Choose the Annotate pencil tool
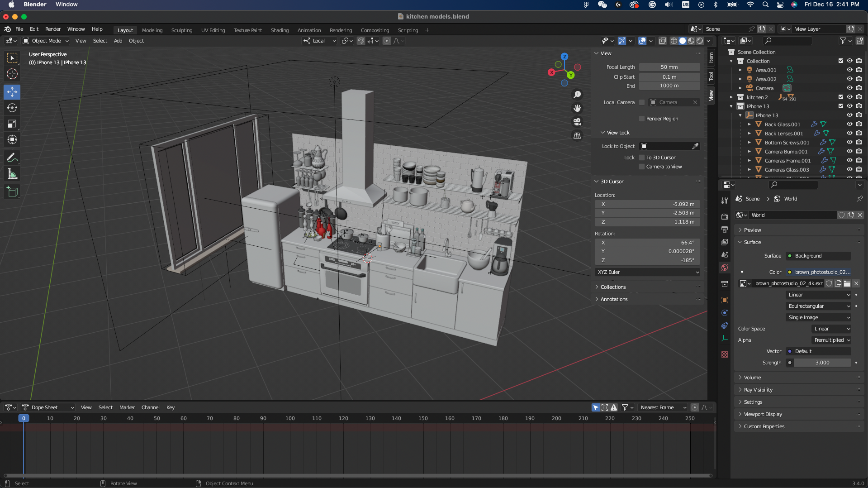Screen dimensions: 868x488 click(x=12, y=158)
